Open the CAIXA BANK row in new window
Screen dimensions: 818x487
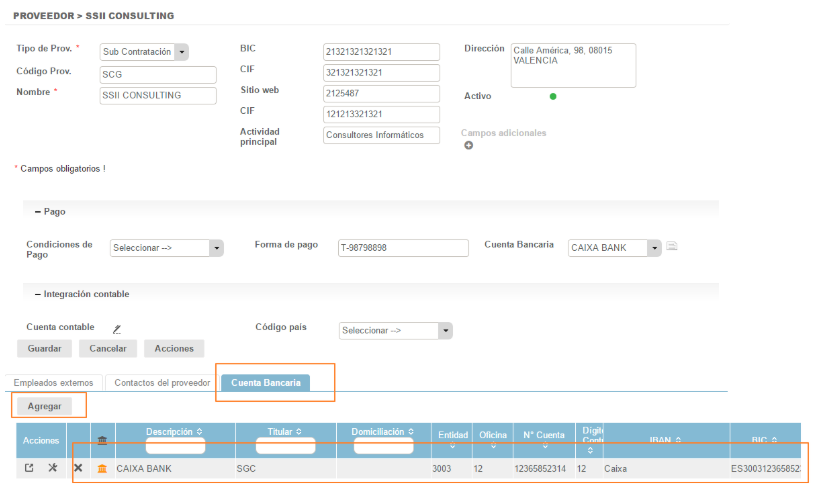click(x=29, y=468)
